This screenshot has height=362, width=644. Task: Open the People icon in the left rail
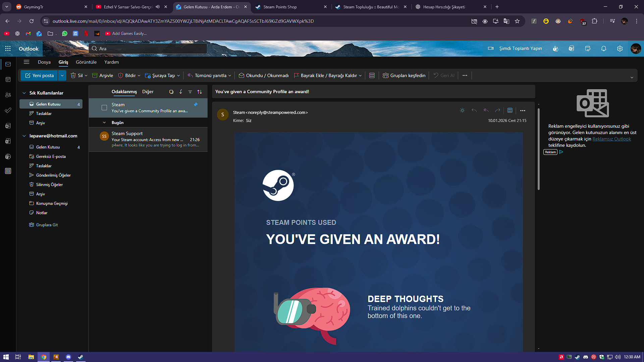coord(8,95)
